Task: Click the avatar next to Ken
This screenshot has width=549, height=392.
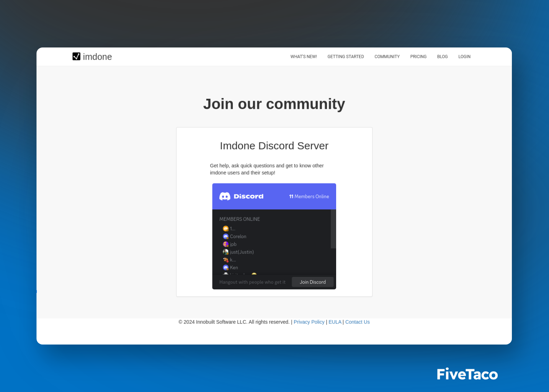Action: coord(225,268)
